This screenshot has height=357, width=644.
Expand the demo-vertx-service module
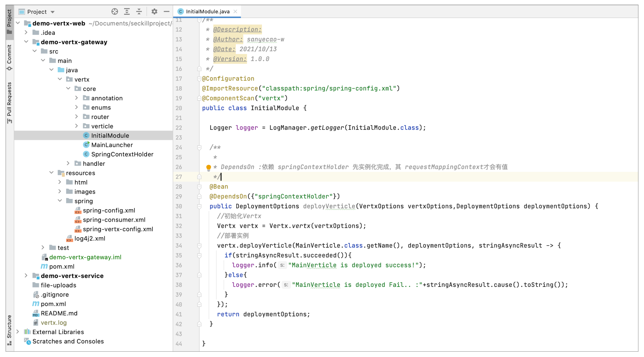tap(26, 276)
